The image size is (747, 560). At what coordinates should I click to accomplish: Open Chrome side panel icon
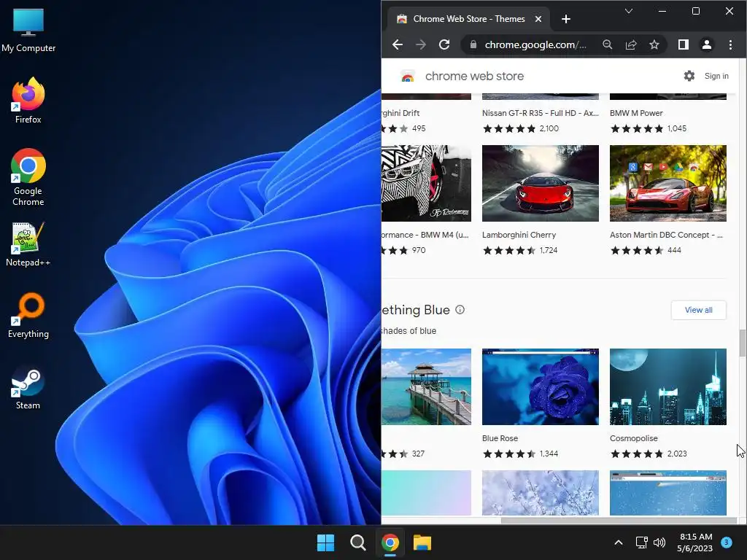point(683,44)
